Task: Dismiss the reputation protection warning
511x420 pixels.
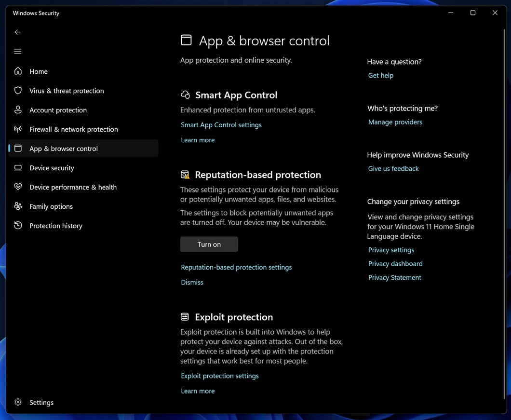Action: click(x=192, y=282)
